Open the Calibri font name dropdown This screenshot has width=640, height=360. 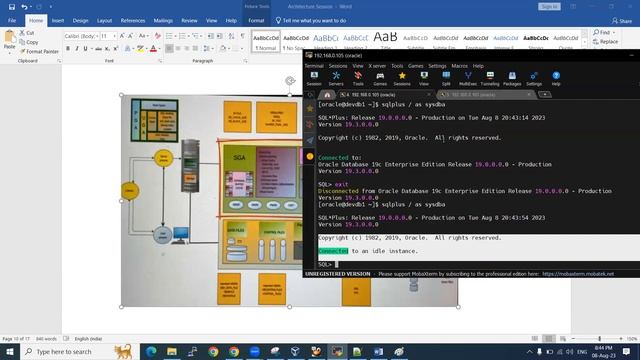click(x=98, y=36)
